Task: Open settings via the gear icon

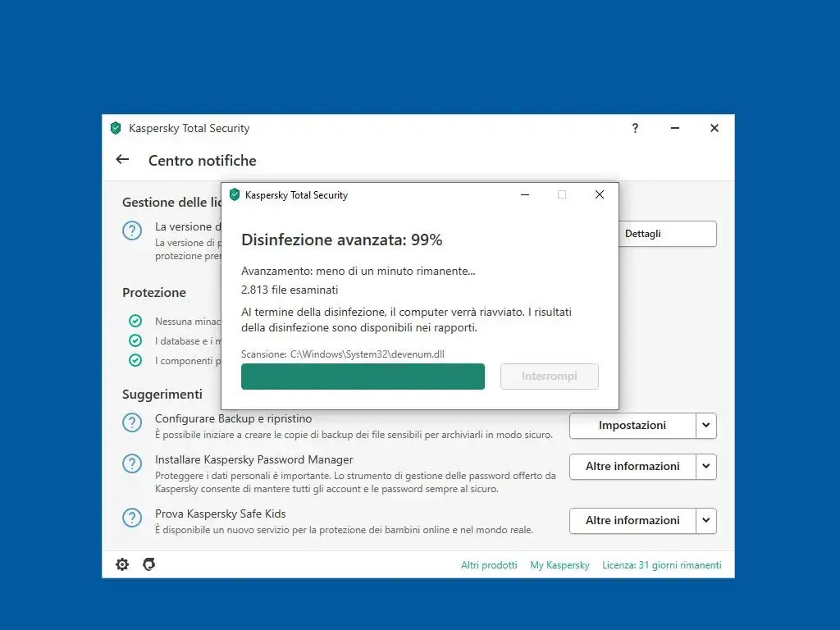Action: (x=122, y=564)
